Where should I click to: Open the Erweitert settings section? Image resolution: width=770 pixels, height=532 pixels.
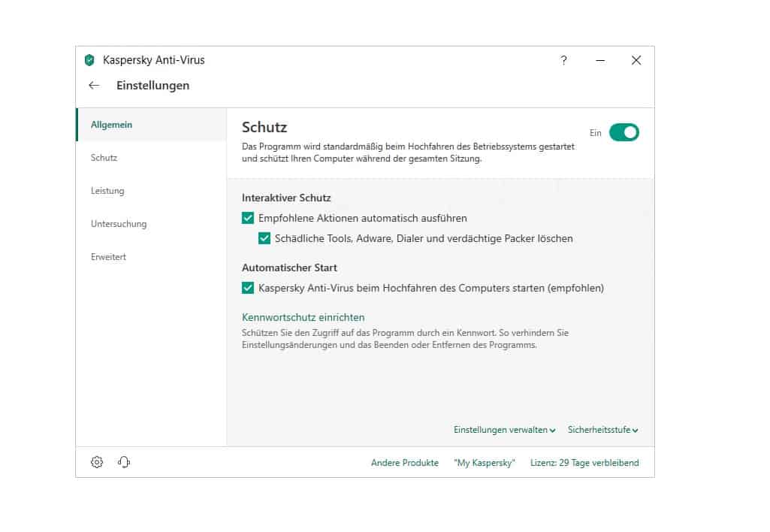point(151,257)
